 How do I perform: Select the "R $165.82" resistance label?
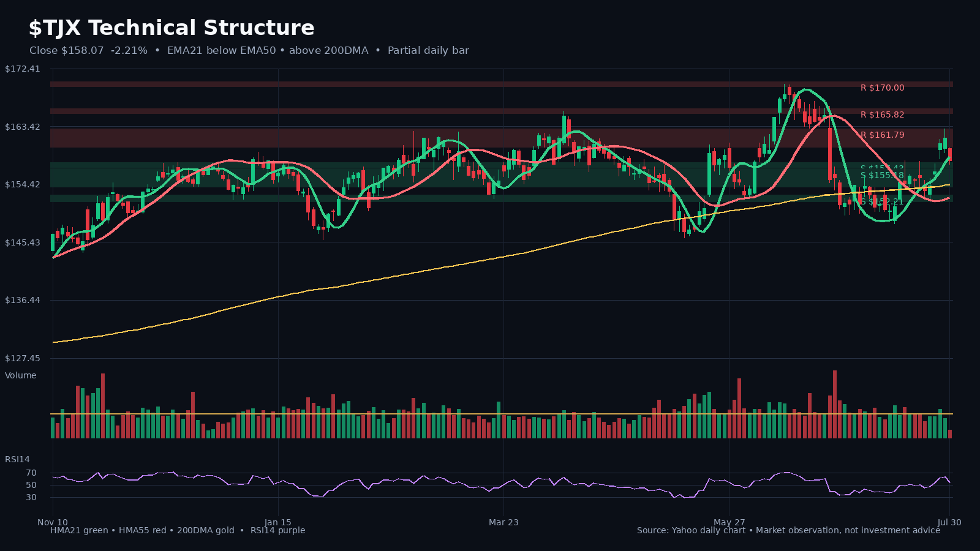[x=883, y=115]
